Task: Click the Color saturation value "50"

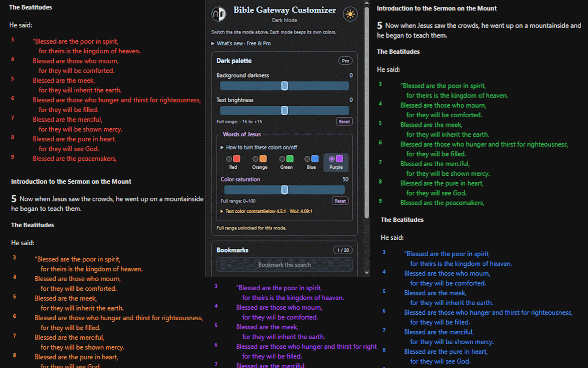Action: [345, 179]
